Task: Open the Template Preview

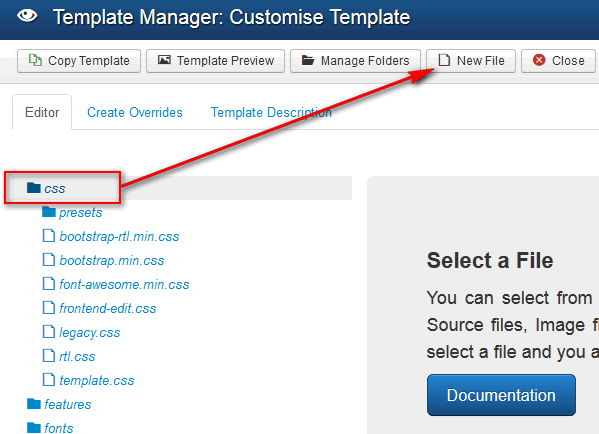Action: (215, 61)
